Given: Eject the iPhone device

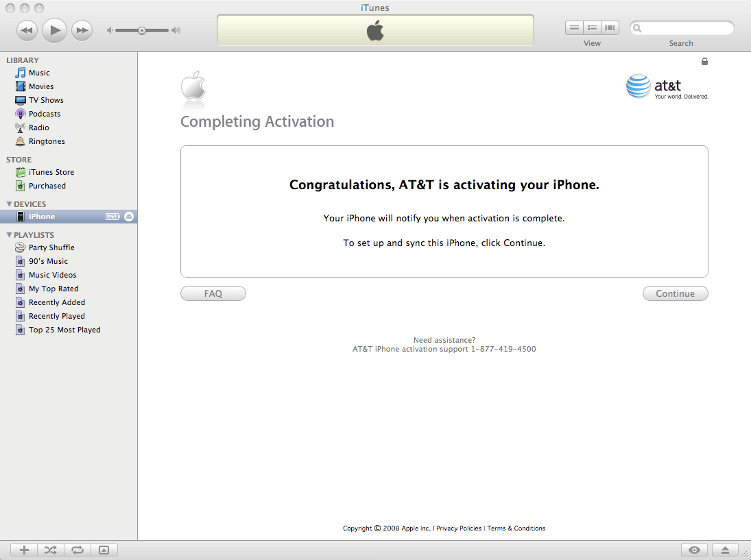Looking at the screenshot, I should tap(129, 217).
